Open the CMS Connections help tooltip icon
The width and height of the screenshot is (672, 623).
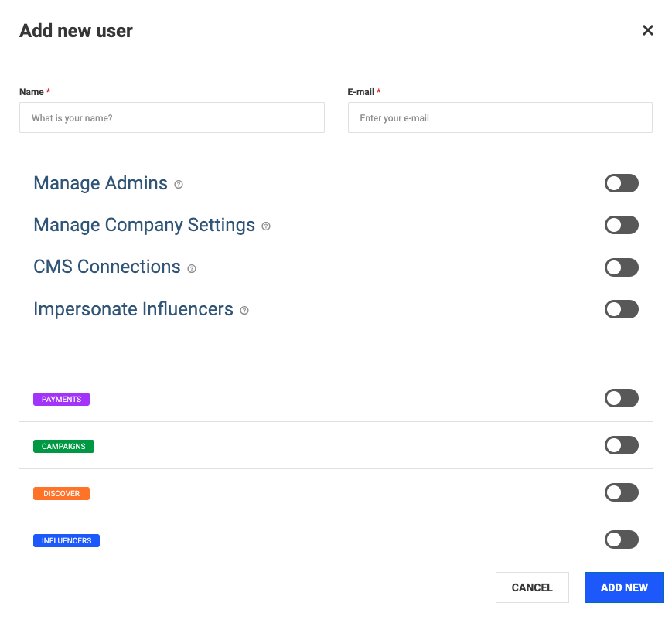(192, 268)
